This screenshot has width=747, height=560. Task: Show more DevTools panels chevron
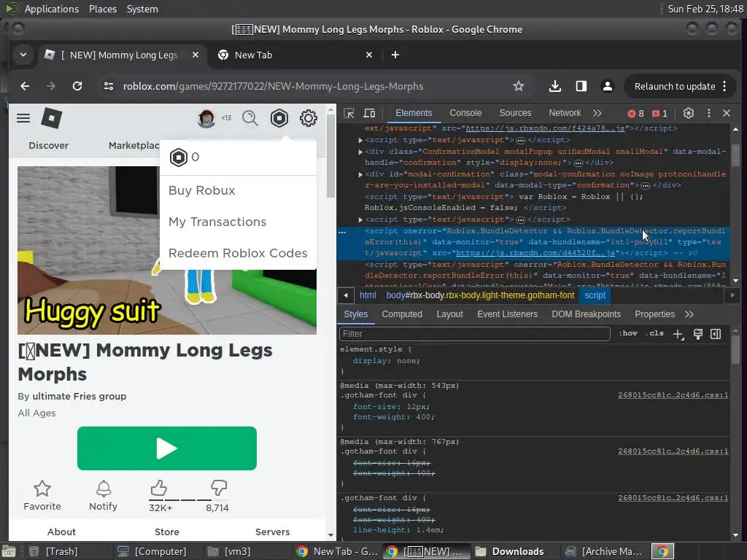[x=597, y=113]
